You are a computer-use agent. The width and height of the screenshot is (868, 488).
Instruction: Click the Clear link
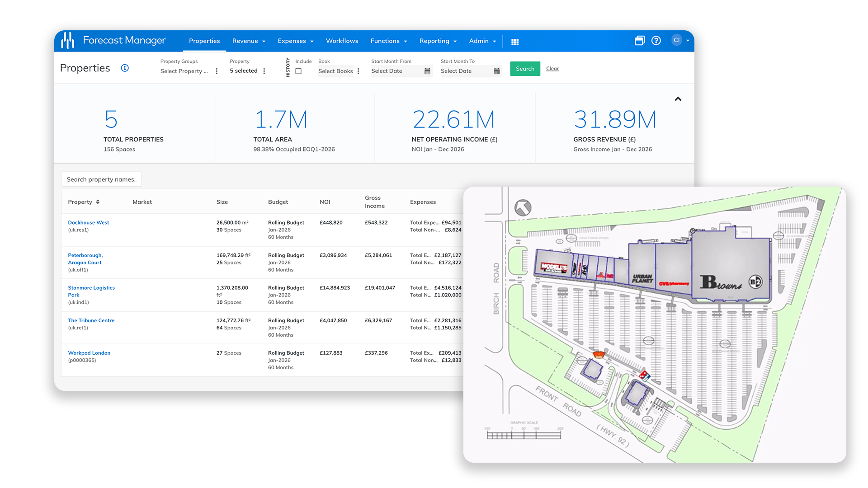tap(552, 69)
